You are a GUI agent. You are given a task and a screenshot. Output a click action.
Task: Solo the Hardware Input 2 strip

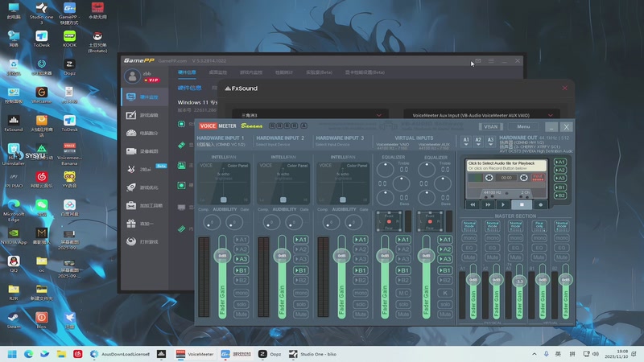click(300, 305)
